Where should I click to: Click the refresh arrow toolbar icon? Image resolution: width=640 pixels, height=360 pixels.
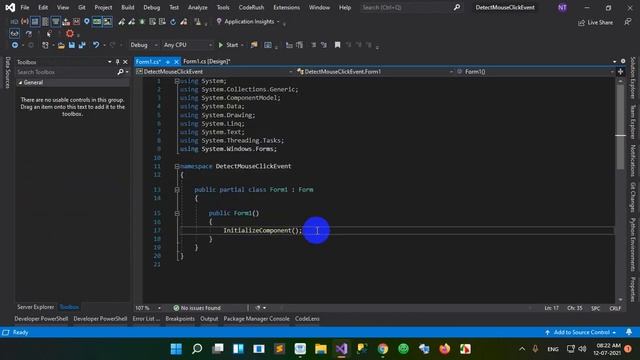point(173,22)
